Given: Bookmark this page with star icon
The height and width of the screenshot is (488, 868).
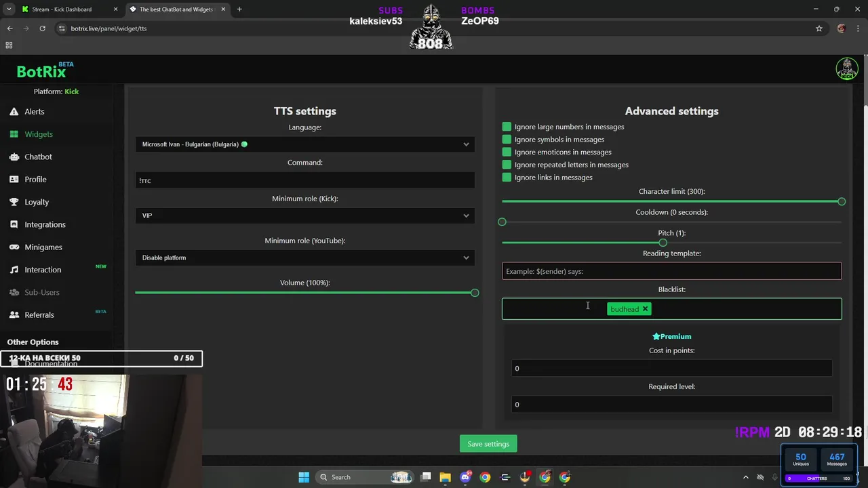Looking at the screenshot, I should coord(819,28).
